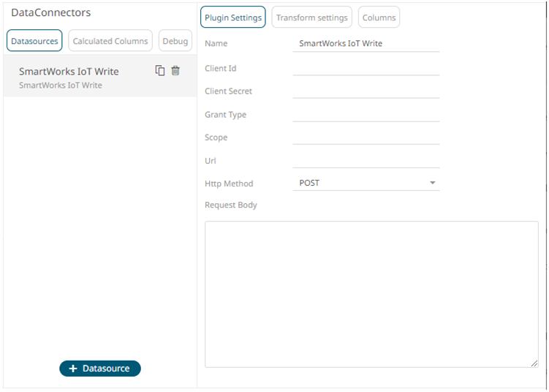Add a new Datasource

(x=100, y=369)
